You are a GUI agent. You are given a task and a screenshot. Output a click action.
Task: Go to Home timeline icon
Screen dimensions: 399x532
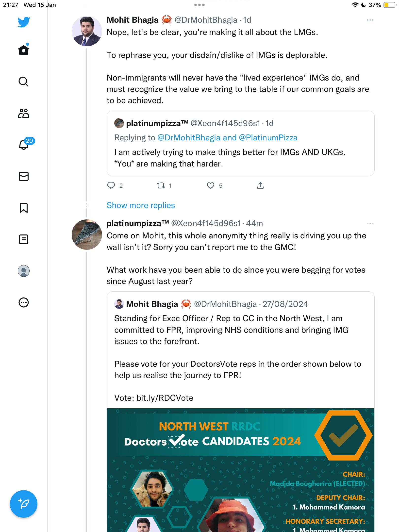pos(24,50)
